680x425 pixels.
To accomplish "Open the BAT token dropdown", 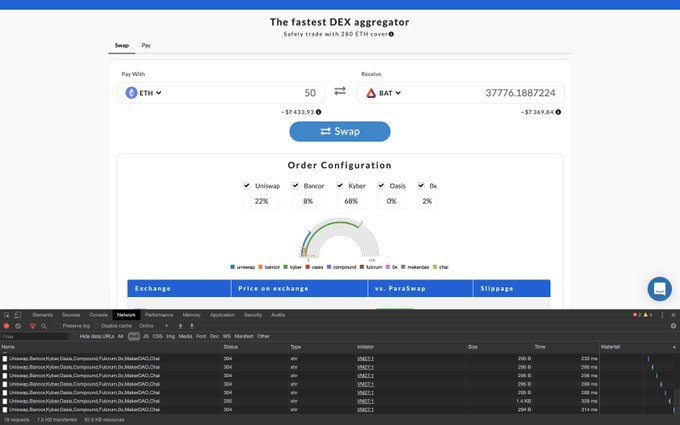I will (x=383, y=93).
